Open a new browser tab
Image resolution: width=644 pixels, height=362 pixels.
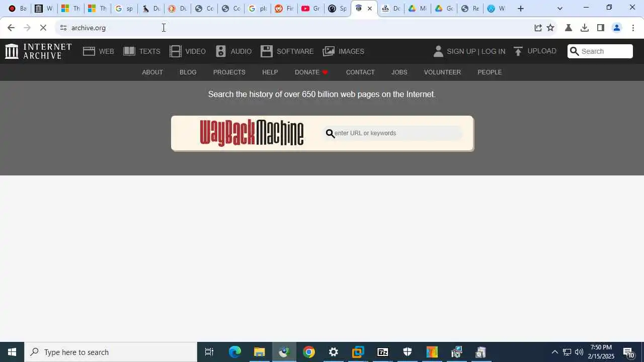pyautogui.click(x=521, y=9)
